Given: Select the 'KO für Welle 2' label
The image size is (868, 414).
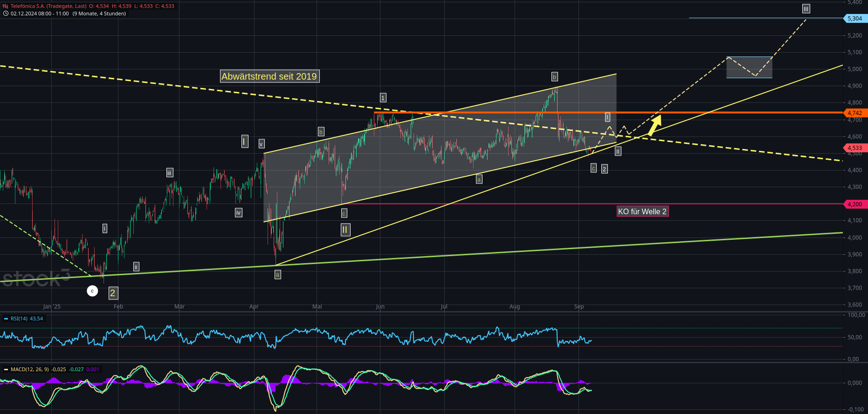Looking at the screenshot, I should pyautogui.click(x=642, y=211).
